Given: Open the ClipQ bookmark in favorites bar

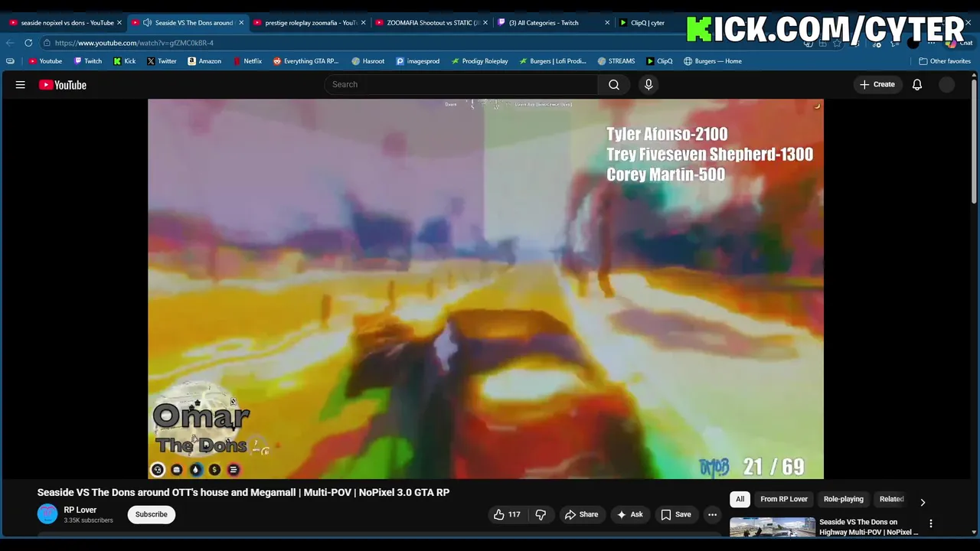Looking at the screenshot, I should [x=659, y=61].
